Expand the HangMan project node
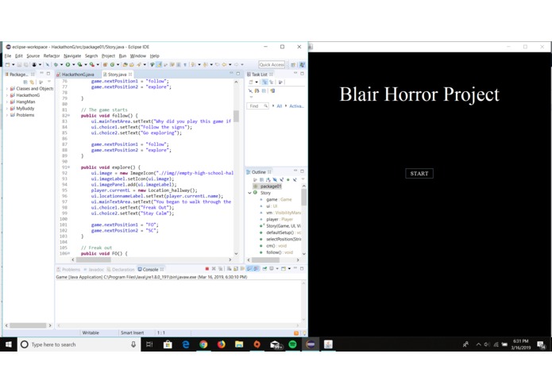This screenshot has height=392, width=552. 7,102
